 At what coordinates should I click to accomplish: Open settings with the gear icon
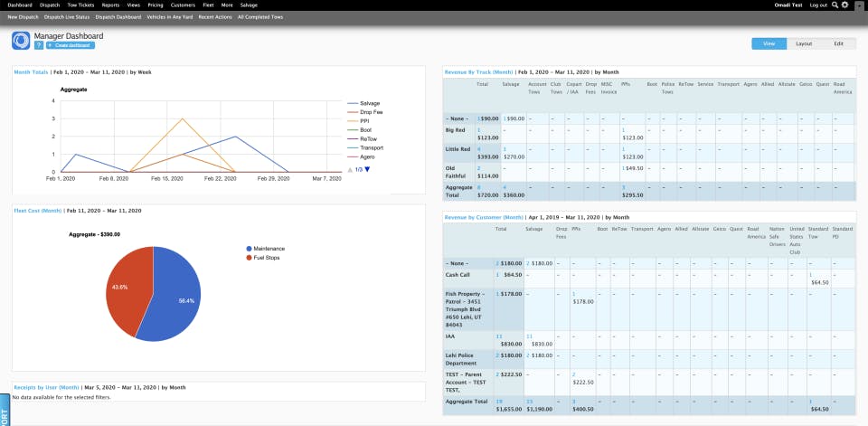click(x=844, y=5)
